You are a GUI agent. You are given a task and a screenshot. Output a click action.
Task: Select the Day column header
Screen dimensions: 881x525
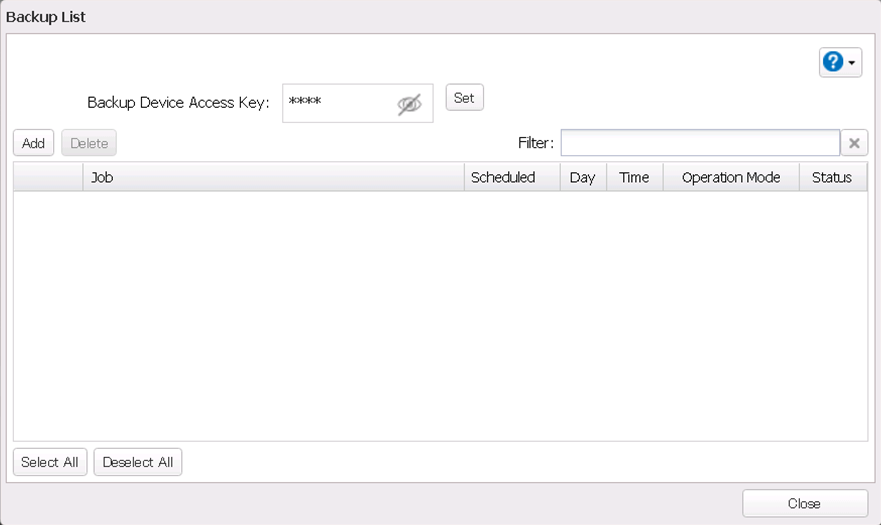pyautogui.click(x=582, y=177)
